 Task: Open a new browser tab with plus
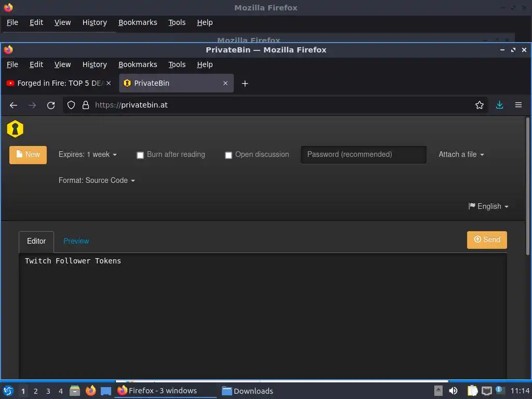pyautogui.click(x=245, y=84)
